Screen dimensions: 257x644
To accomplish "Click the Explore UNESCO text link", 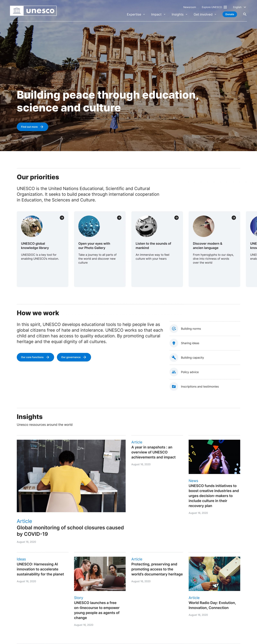I will [212, 7].
